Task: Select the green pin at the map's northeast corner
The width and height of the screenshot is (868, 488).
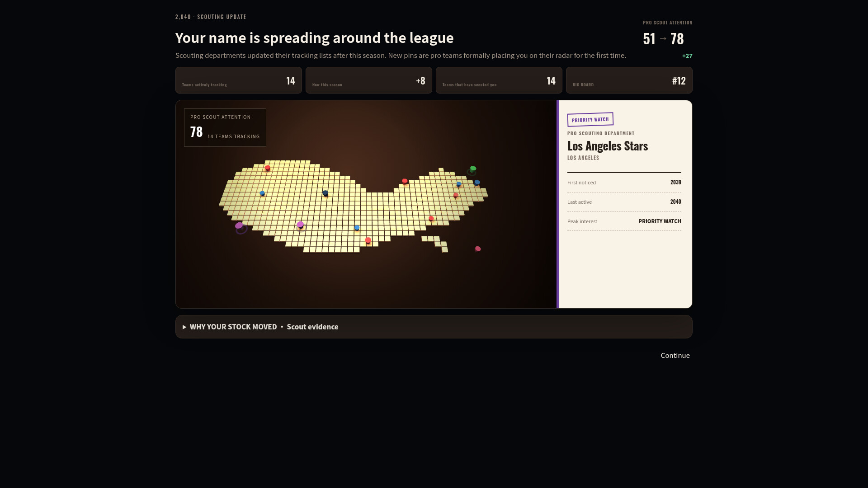Action: tap(473, 169)
